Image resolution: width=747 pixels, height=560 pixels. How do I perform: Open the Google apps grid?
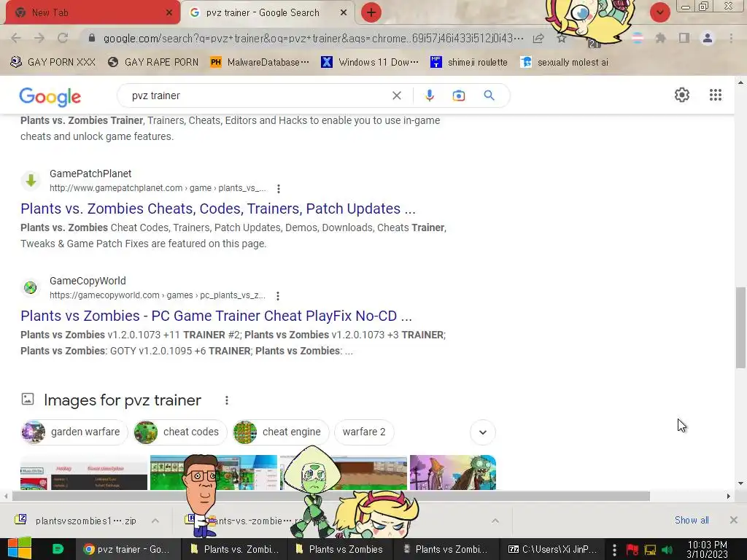(x=715, y=95)
